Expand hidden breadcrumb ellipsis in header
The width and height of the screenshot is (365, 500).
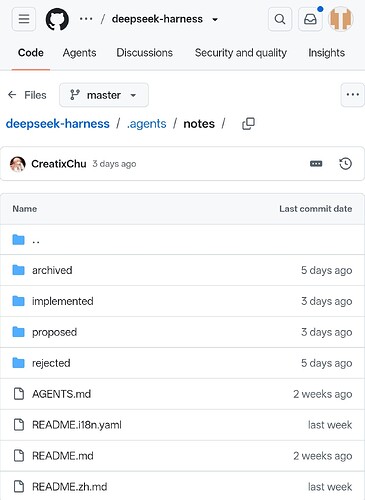pyautogui.click(x=86, y=19)
